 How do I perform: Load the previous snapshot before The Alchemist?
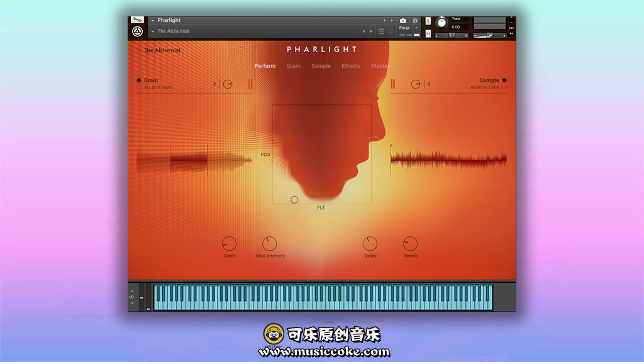click(364, 31)
